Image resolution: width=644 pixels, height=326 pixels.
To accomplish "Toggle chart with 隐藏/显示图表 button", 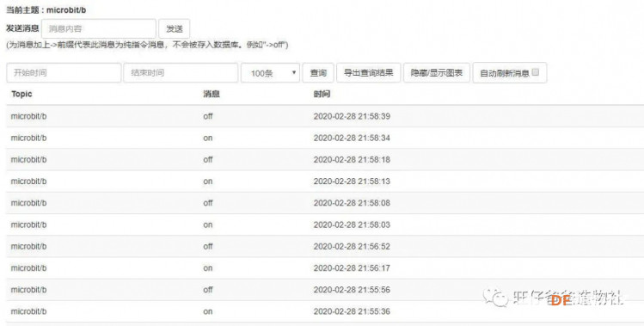I will pos(437,73).
